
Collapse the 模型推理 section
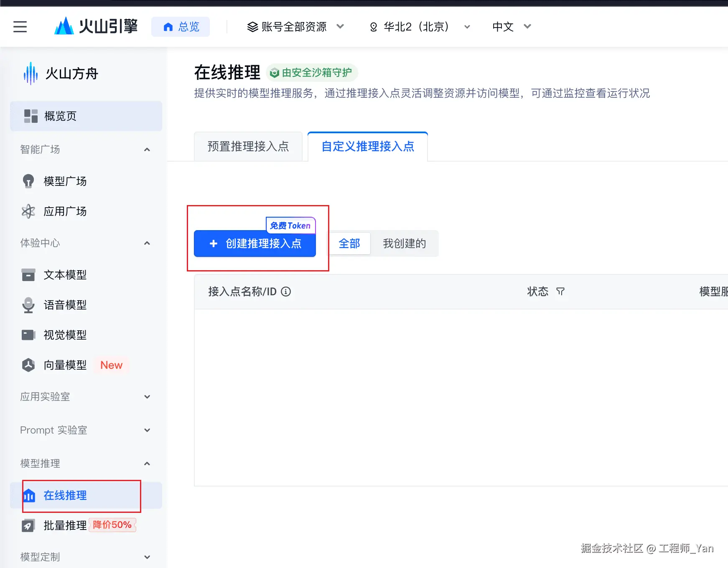pos(147,464)
